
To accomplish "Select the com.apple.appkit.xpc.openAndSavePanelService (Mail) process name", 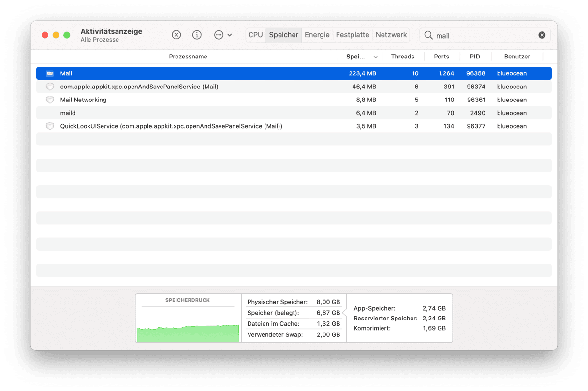I will tap(139, 87).
